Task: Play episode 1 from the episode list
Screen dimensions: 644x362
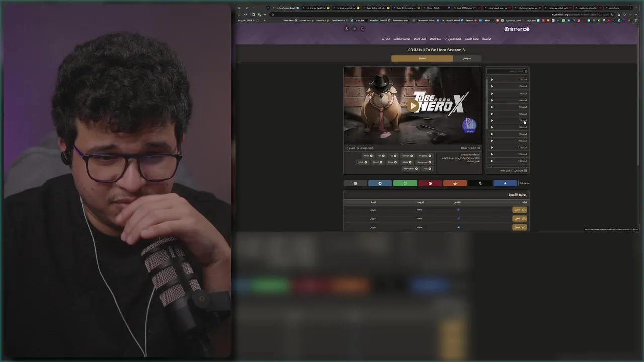Action: [x=492, y=80]
